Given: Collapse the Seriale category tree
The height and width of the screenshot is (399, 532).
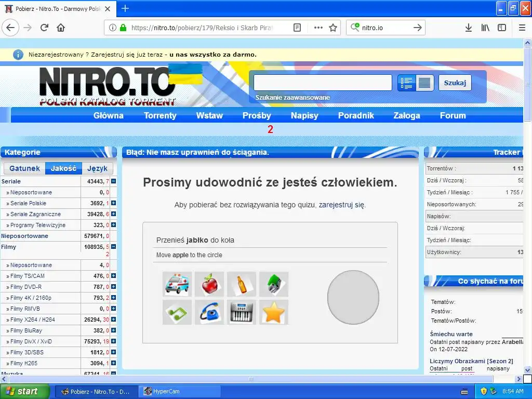Looking at the screenshot, I should tap(114, 181).
